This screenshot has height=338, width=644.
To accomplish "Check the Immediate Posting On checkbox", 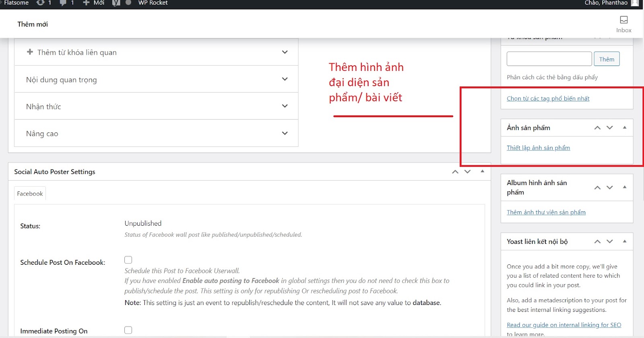I will (128, 330).
